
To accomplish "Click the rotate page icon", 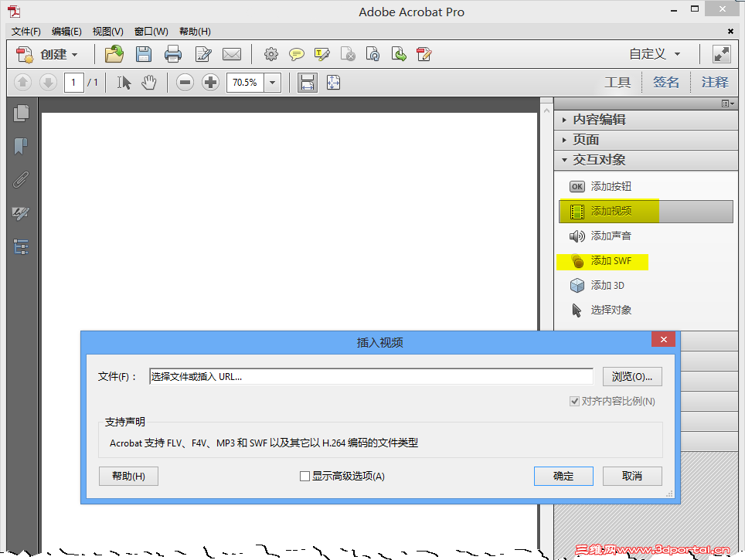I will point(373,54).
